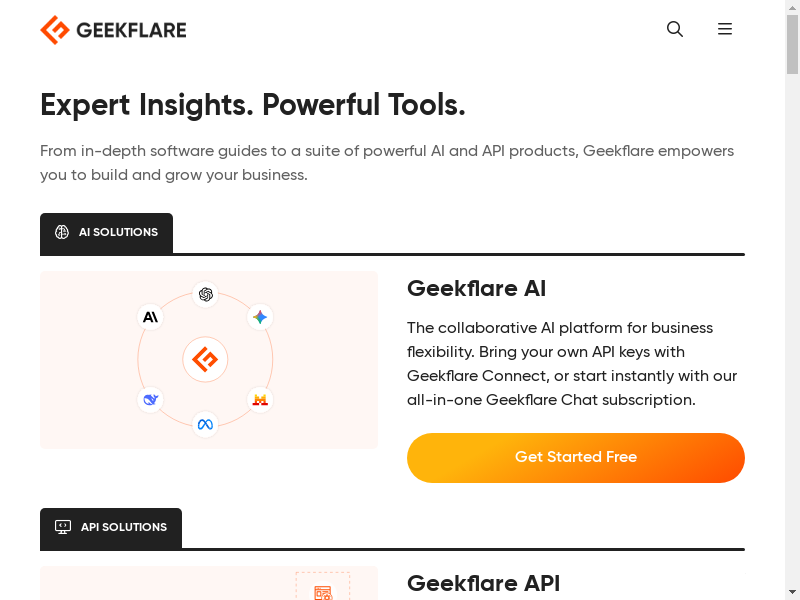Click the Anthropic icon in the orbit graphic

tap(150, 317)
